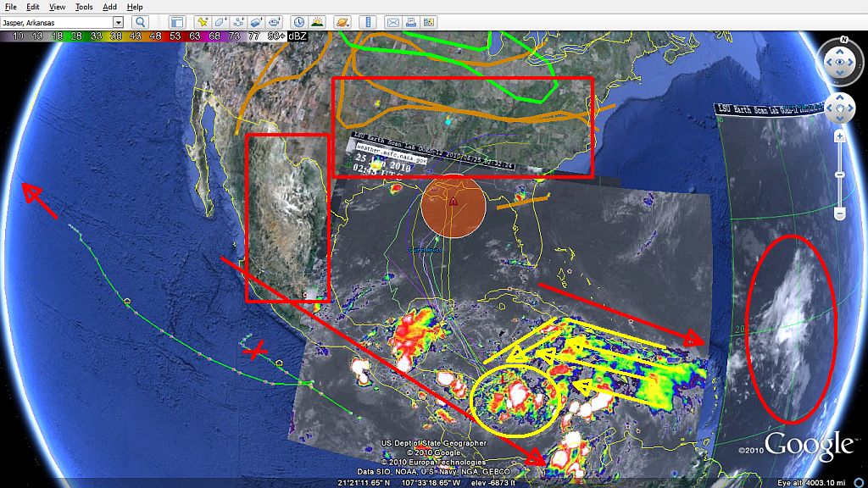Click the move down arrow on the hand joystick
The image size is (868, 488).
pos(840,118)
